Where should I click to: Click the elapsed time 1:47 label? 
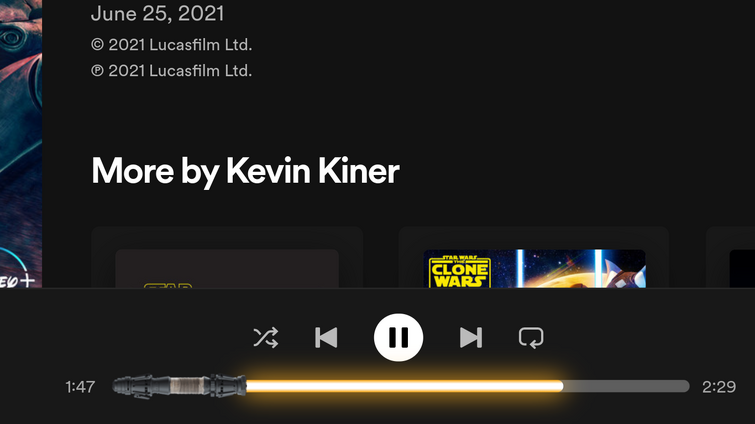coord(80,387)
